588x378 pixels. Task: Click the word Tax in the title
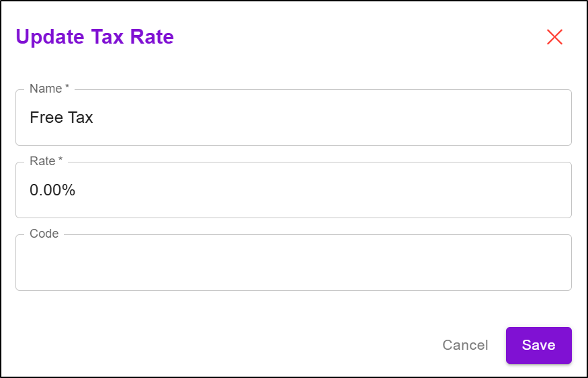[x=108, y=37]
